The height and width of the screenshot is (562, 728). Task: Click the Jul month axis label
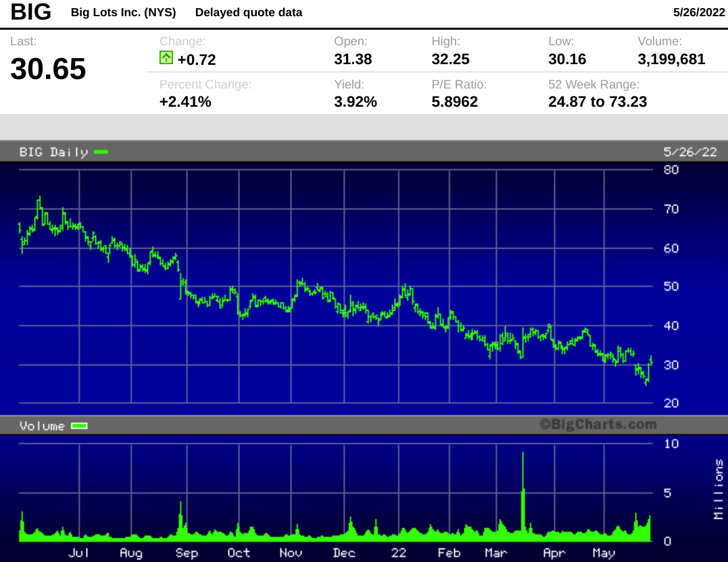(x=78, y=553)
